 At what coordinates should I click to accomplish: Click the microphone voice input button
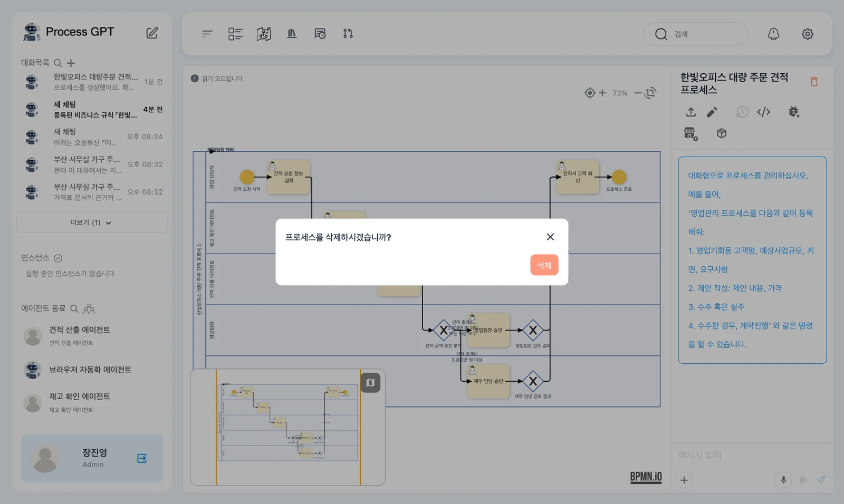click(783, 480)
